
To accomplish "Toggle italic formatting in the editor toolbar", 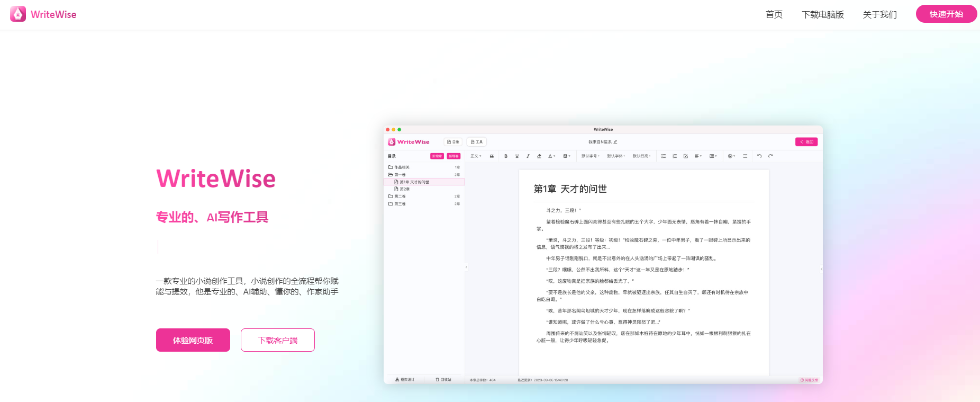I will pyautogui.click(x=528, y=156).
